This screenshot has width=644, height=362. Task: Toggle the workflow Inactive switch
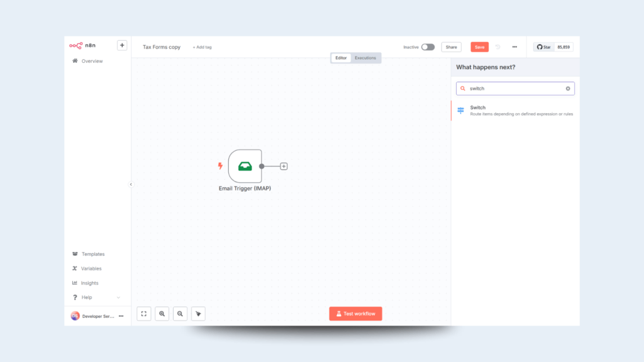[428, 47]
